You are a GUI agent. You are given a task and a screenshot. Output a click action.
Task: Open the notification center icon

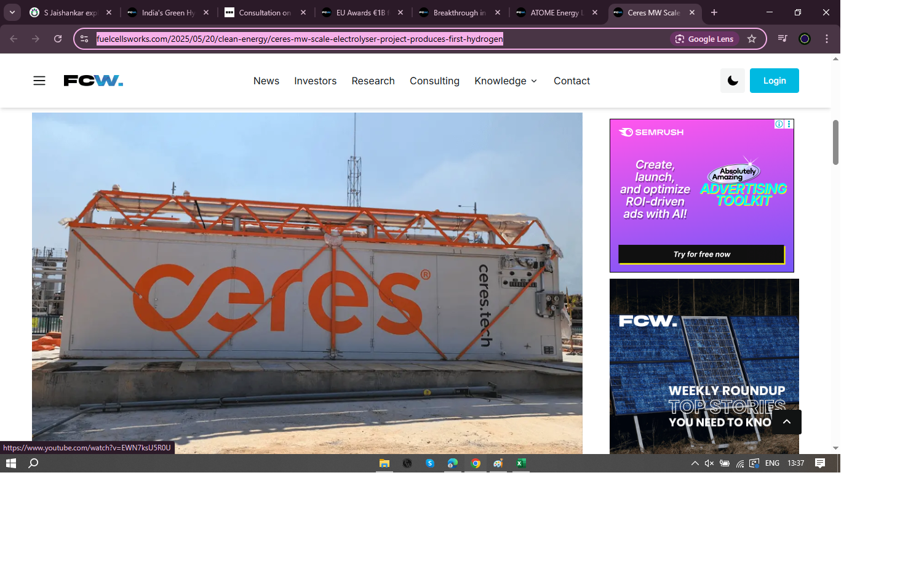pos(820,463)
